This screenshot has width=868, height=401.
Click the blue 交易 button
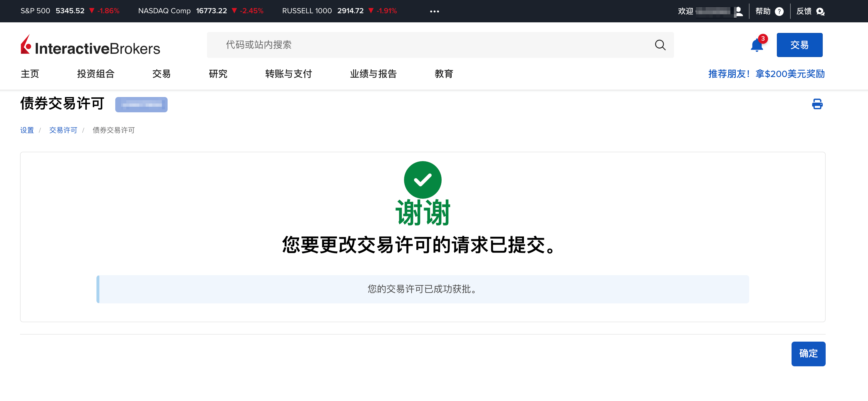coord(799,45)
